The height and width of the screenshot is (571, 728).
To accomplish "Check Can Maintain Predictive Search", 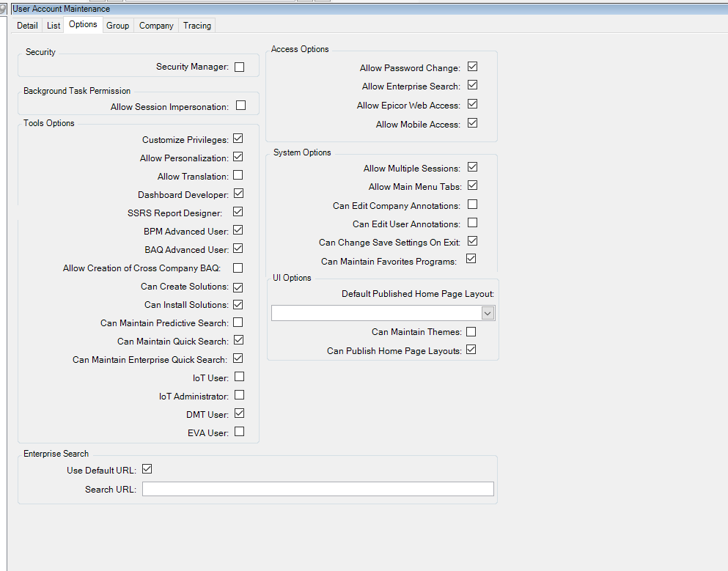I will (x=238, y=323).
